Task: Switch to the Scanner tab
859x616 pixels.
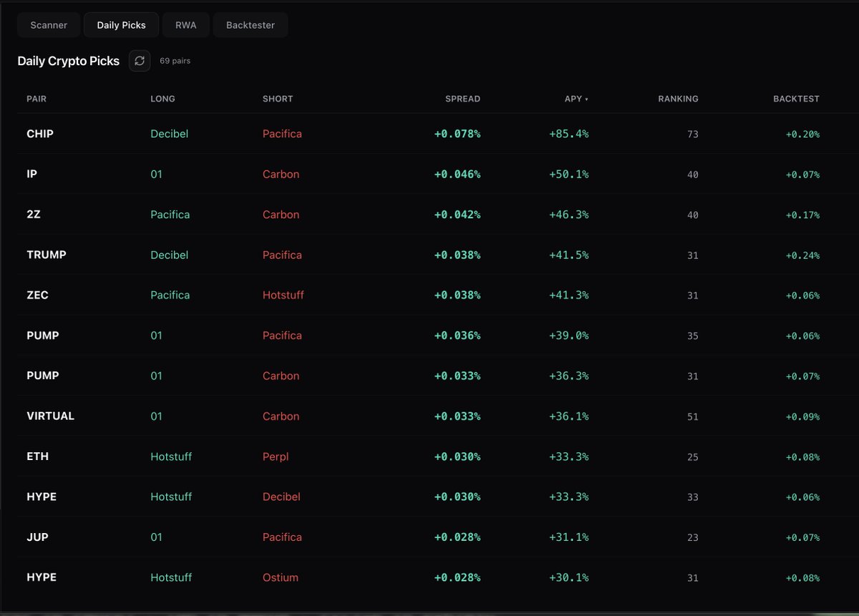Action: click(49, 25)
